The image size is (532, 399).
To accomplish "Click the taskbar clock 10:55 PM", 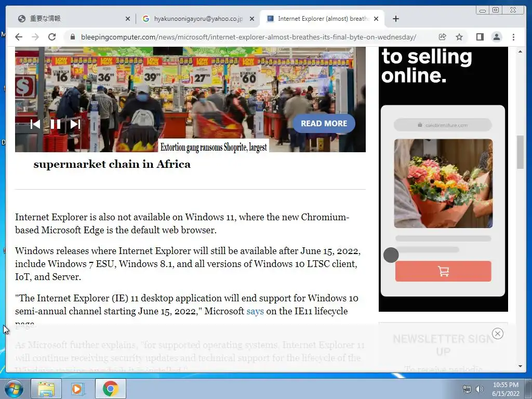I will pos(506,385).
